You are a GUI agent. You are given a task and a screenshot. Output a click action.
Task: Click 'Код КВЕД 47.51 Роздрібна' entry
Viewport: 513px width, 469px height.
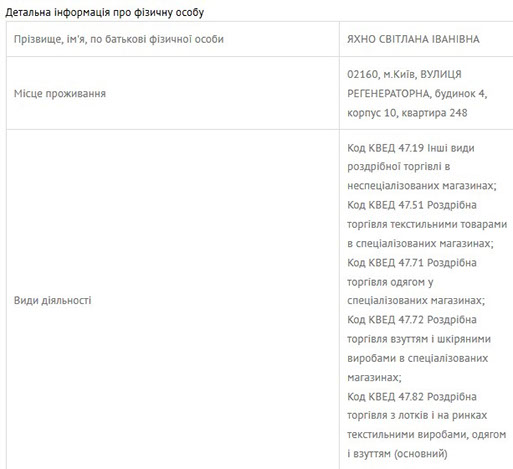coord(412,205)
